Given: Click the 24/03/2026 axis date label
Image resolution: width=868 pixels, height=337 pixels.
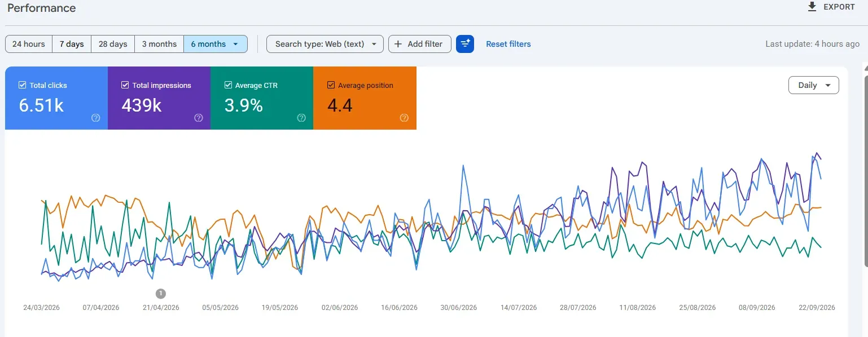Looking at the screenshot, I should (41, 308).
